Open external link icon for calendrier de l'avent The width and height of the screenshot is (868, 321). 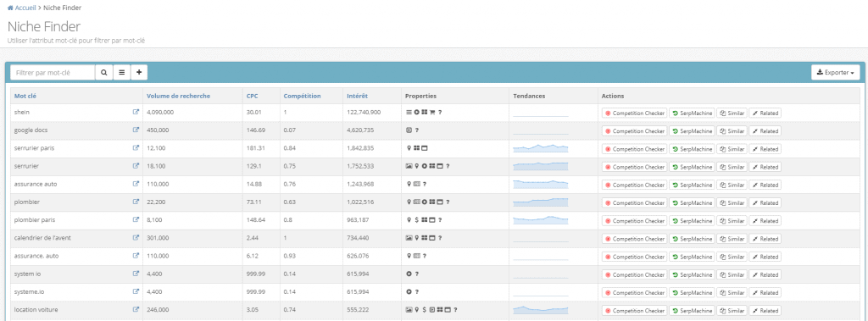pos(136,237)
